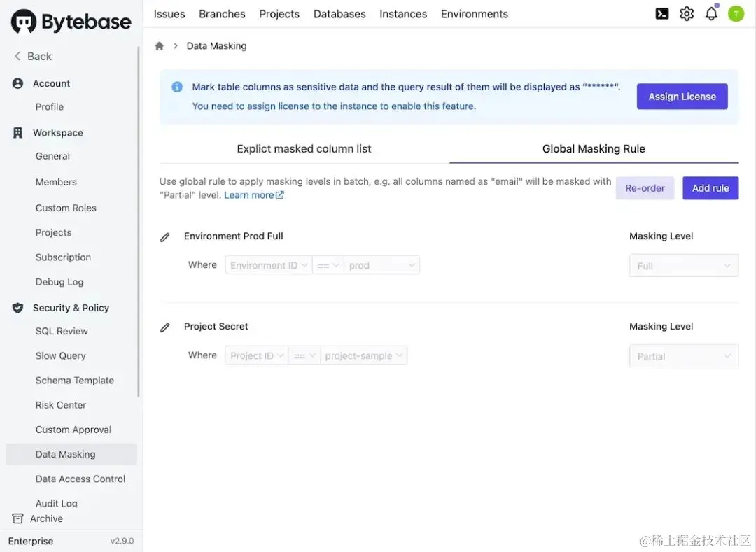Viewport: 756px width, 552px height.
Task: Click the Add rule button
Action: 710,188
